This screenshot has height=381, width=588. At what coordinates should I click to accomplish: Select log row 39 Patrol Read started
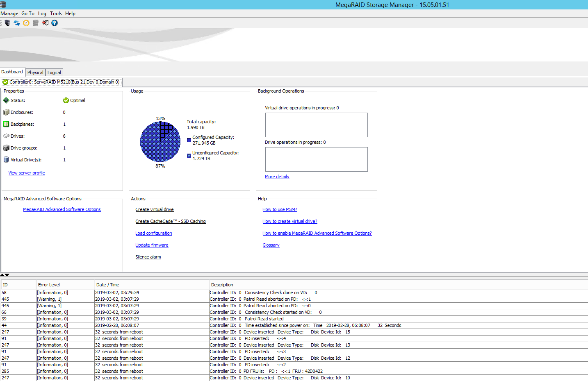pos(294,319)
